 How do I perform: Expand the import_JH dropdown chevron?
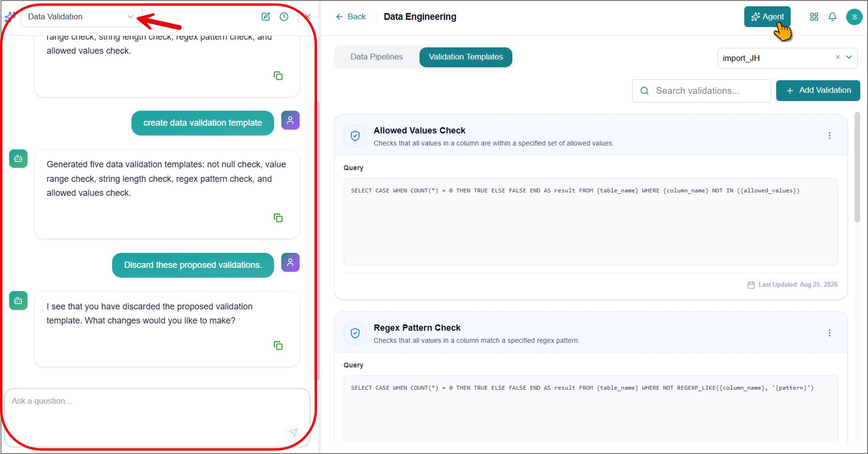point(849,57)
